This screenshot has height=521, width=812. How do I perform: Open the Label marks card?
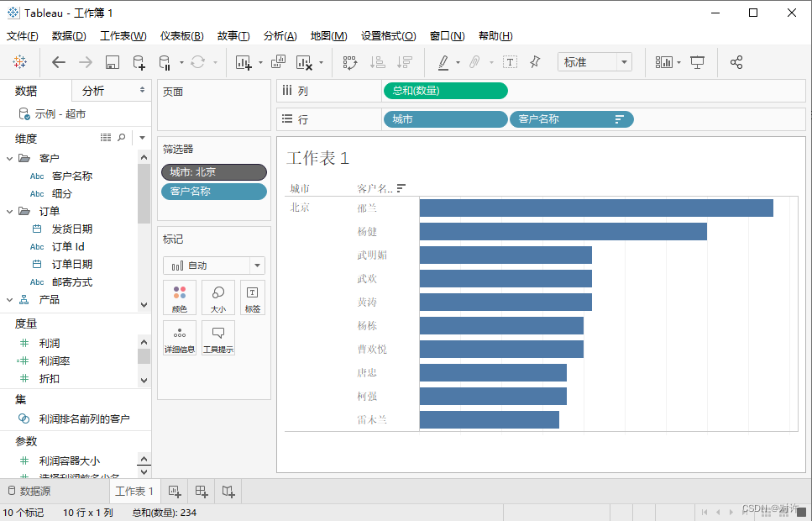pos(253,297)
